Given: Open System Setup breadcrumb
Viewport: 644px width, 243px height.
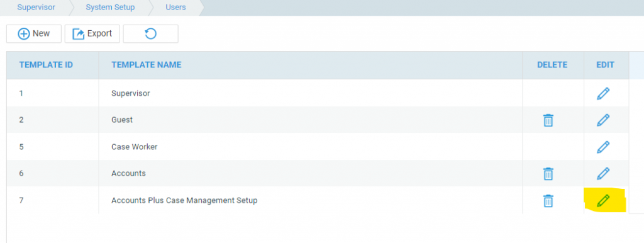Looking at the screenshot, I should click(110, 8).
